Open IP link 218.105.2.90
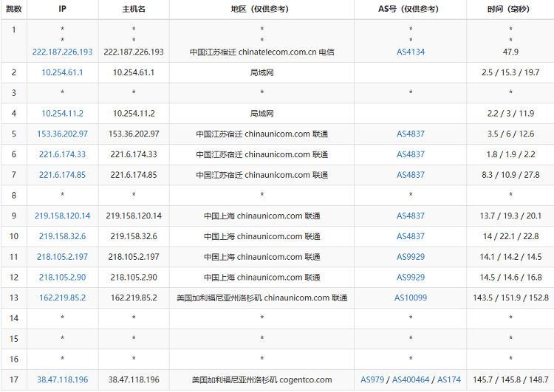Viewport: 554px width, 392px height. tap(62, 278)
